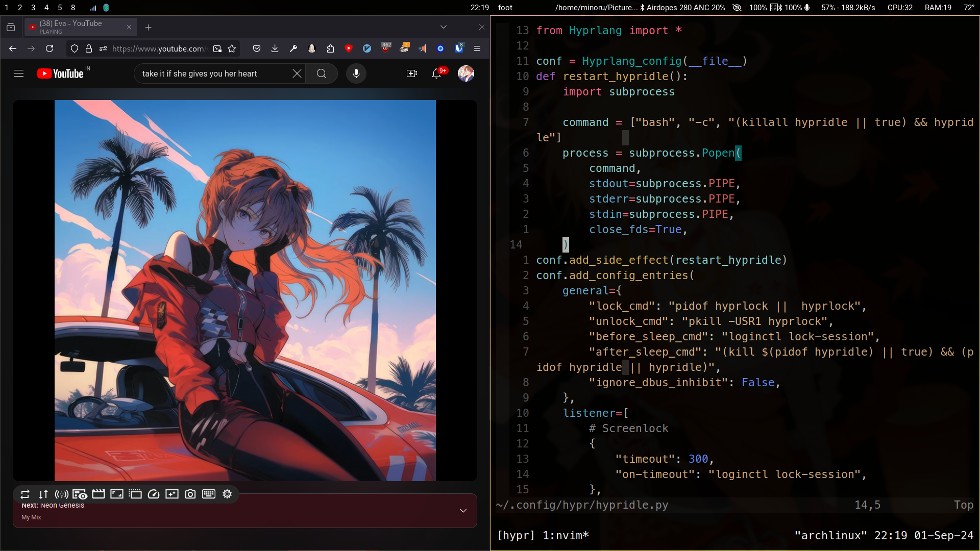980x551 pixels.
Task: Open the pop-up player icon
Action: tap(135, 494)
